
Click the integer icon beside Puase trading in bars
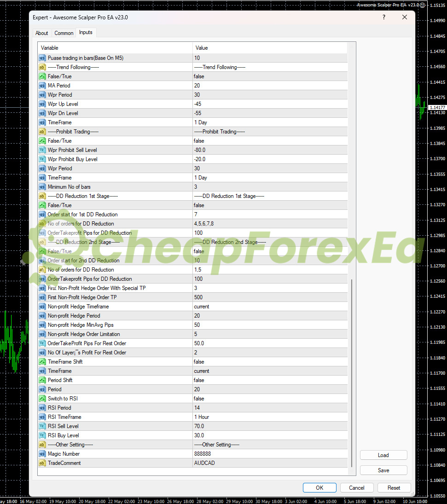(x=42, y=58)
